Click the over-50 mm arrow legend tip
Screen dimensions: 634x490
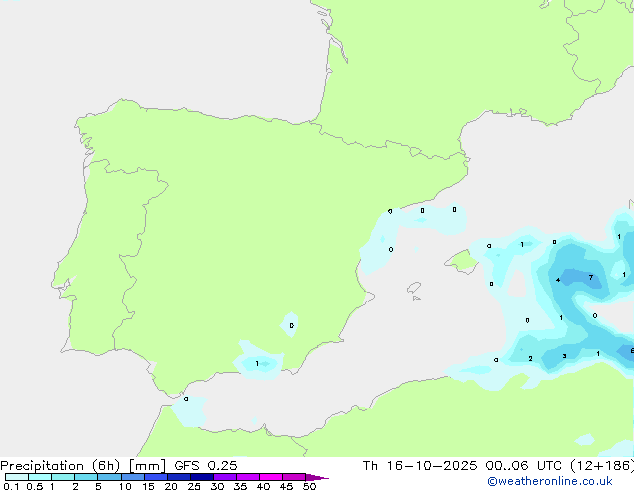pos(317,477)
